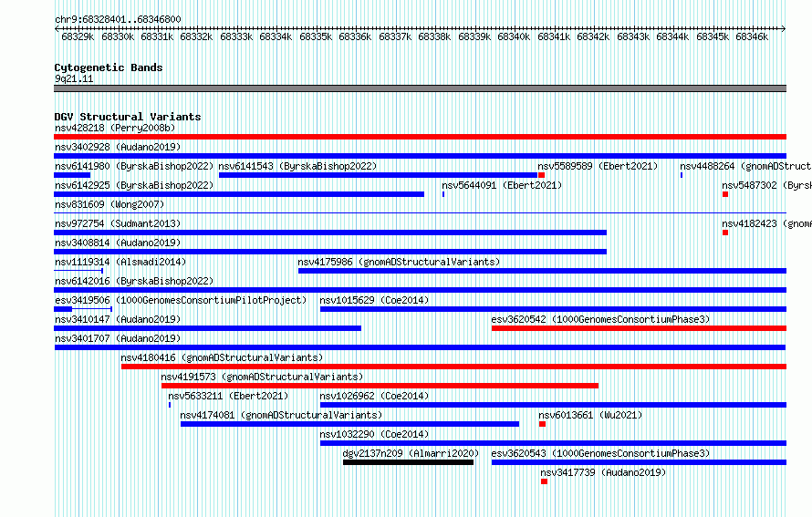Click the Cytogenetic Bands track title
The width and height of the screenshot is (812, 517).
point(109,67)
